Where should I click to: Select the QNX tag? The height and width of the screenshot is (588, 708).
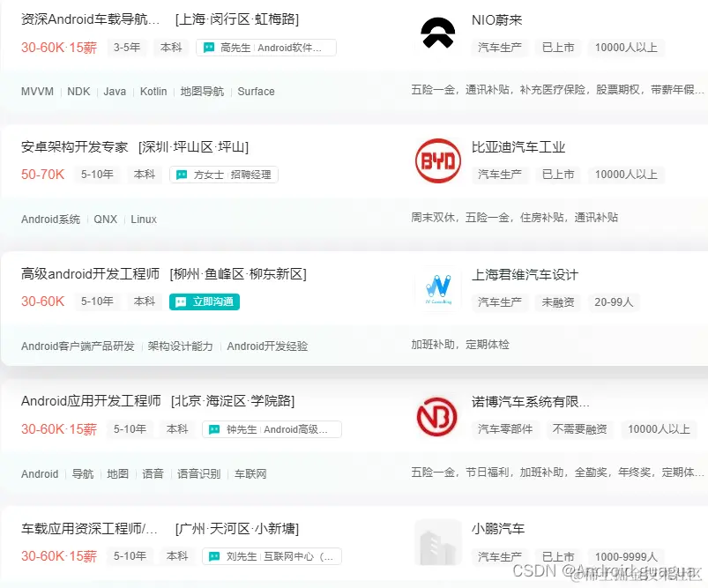tap(105, 219)
